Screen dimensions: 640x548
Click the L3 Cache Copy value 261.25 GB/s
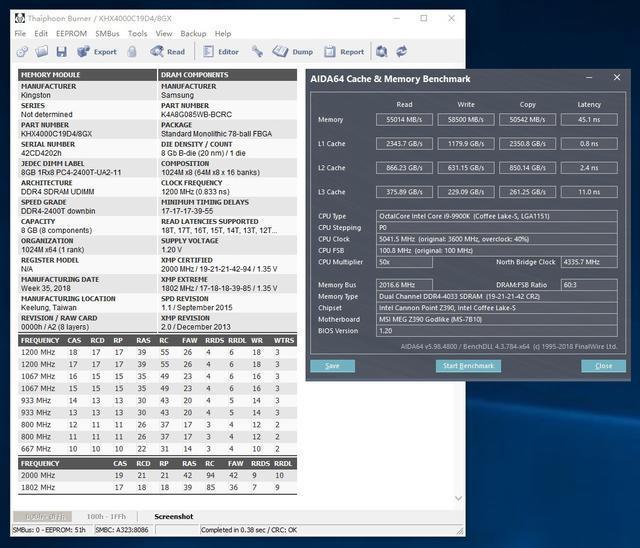(x=527, y=192)
